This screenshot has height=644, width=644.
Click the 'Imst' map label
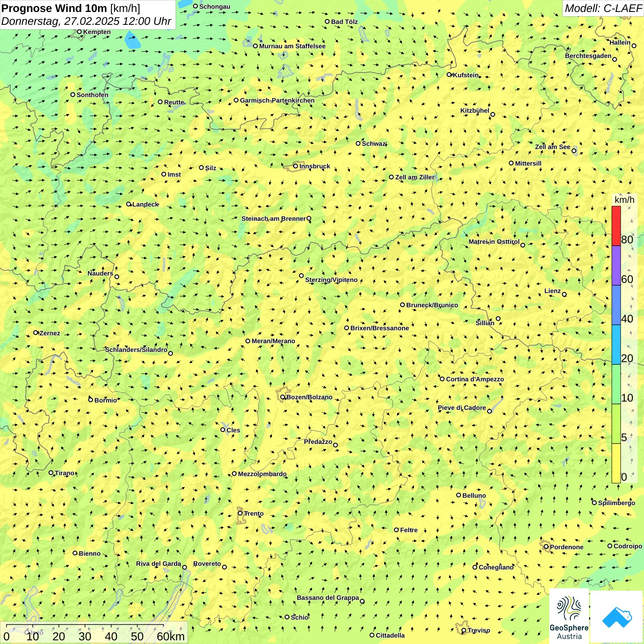[174, 174]
